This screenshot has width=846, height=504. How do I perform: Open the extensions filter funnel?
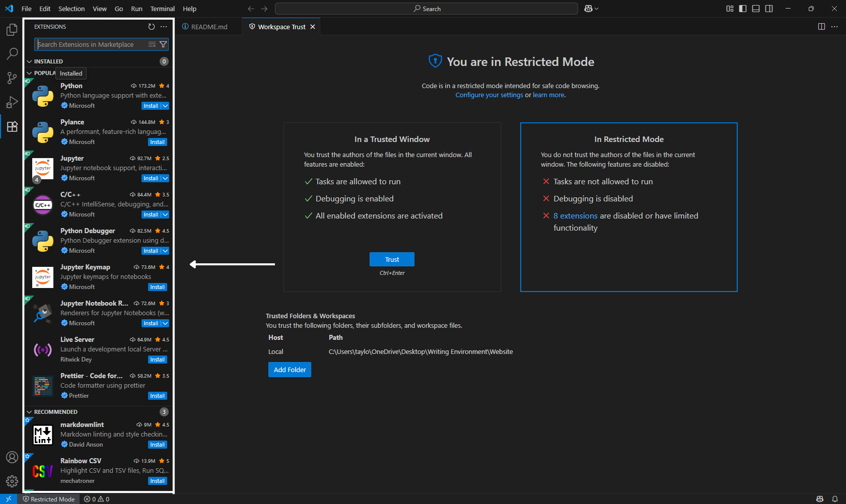point(163,44)
